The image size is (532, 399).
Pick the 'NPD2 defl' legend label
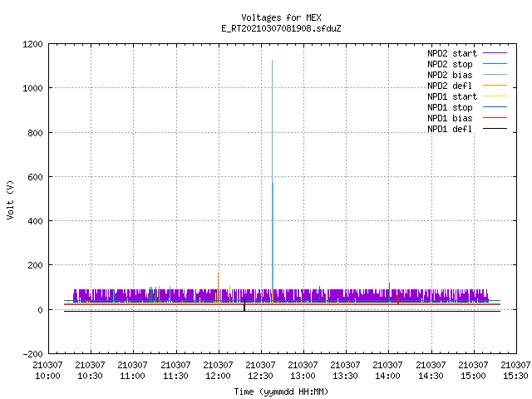450,86
